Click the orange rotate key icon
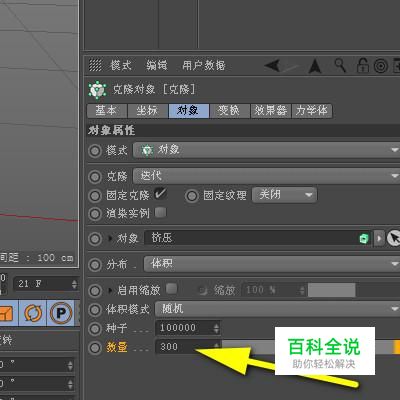The height and width of the screenshot is (400, 400). point(33,313)
